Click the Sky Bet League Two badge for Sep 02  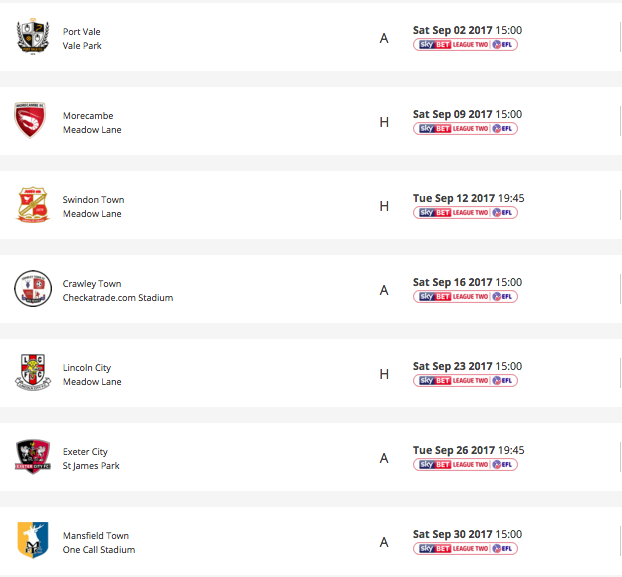(x=465, y=44)
